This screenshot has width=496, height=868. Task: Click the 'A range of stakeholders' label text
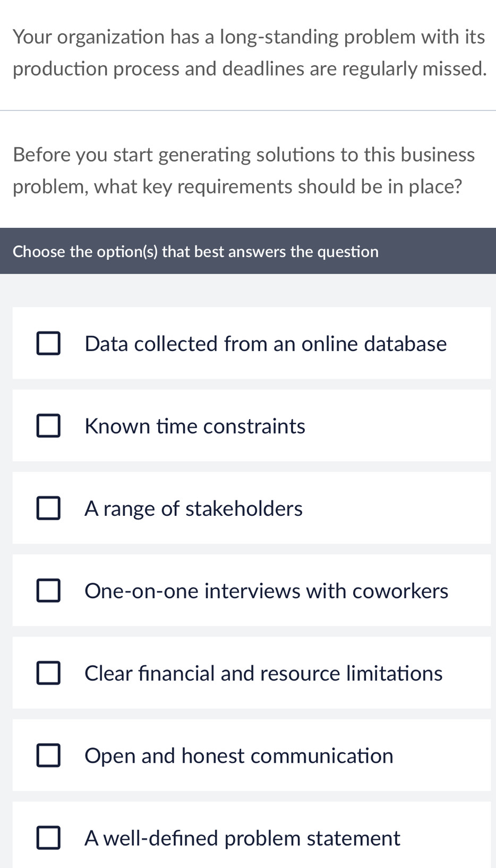(x=193, y=508)
